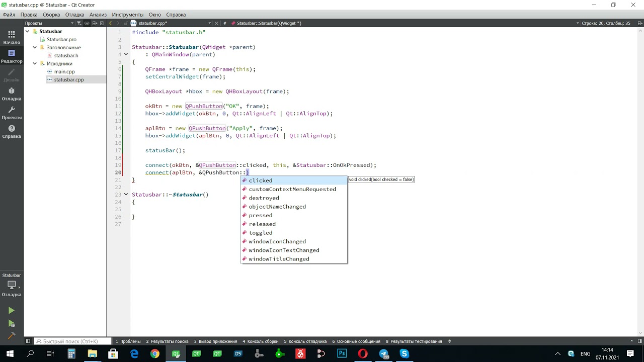Viewport: 644px width, 362px height.
Task: Collapse the Заголовочные folder node
Action: (x=35, y=48)
